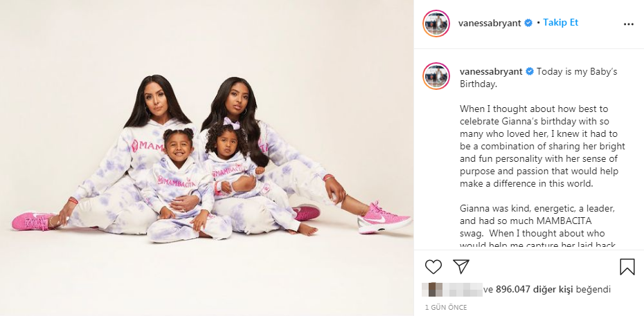Like the post with the heart icon
Image resolution: width=644 pixels, height=316 pixels.
click(433, 267)
